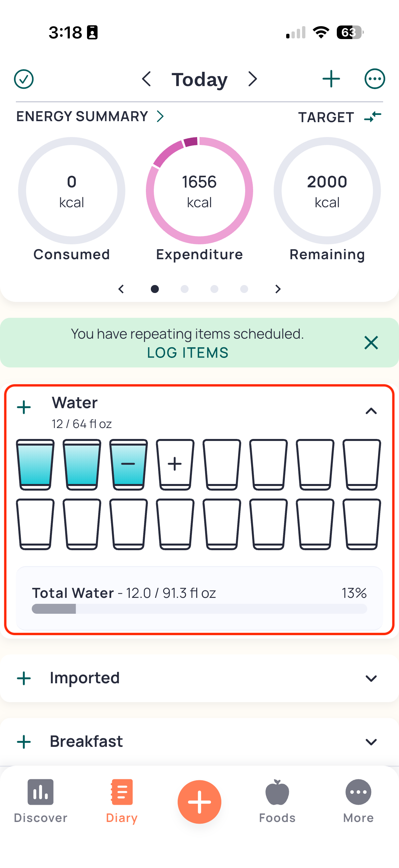Viewport: 399px width, 868px height.
Task: Tap LOG ITEMS link
Action: tap(188, 353)
